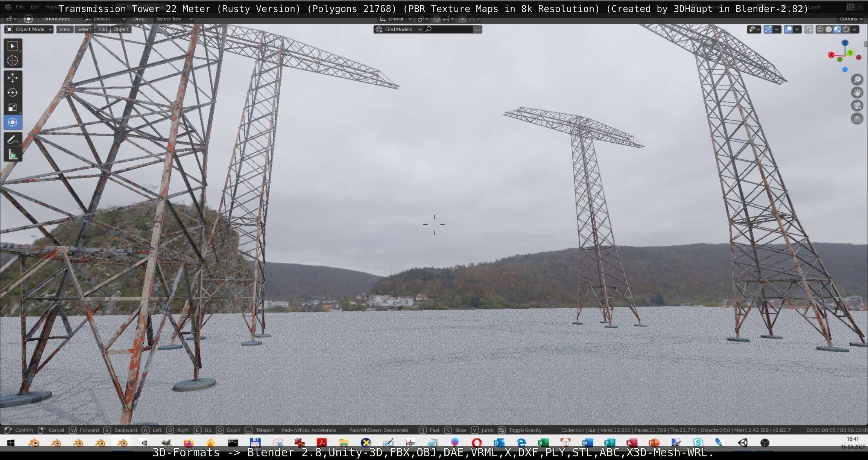The height and width of the screenshot is (460, 868).
Task: Switch to wireframe viewport shading
Action: click(x=820, y=29)
